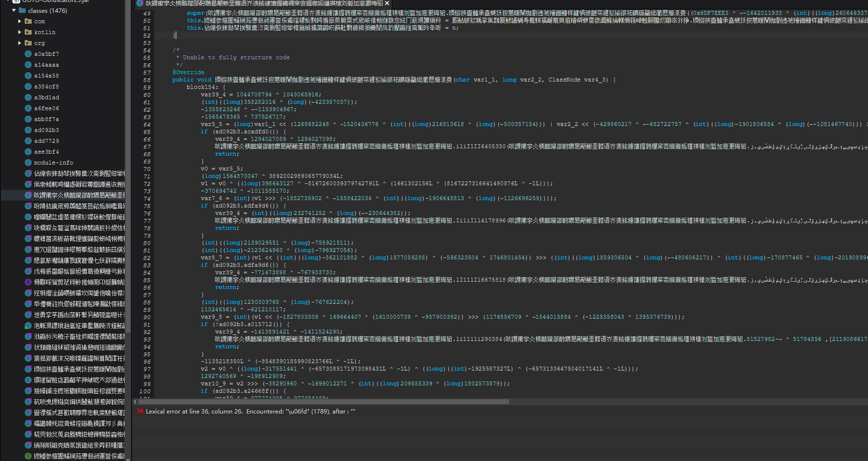Screen dimensions: 868x461
Task: Click 'ClassNode var4_3' parameter on line 58
Action: (578, 80)
